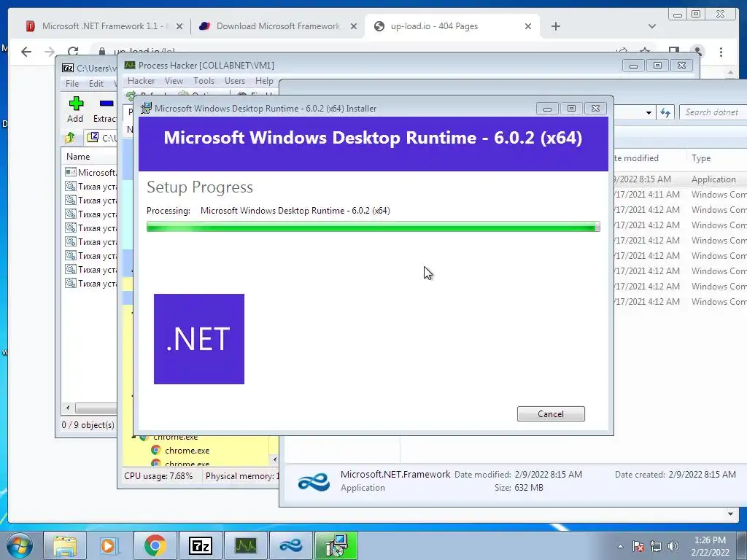This screenshot has width=747, height=560.
Task: Open Windows Media Player from taskbar
Action: point(109,545)
